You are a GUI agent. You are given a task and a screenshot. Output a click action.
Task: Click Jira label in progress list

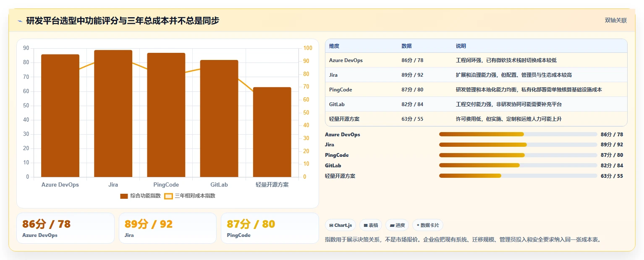tap(330, 145)
